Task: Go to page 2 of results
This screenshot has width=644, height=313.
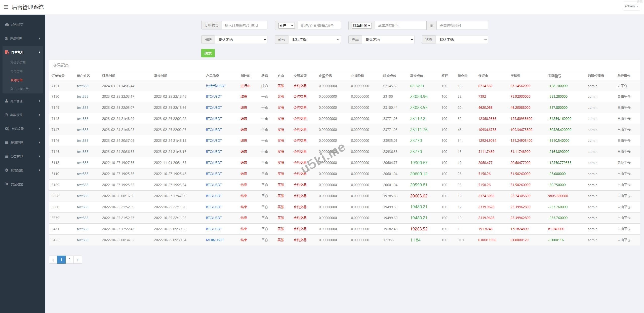Action: click(x=69, y=260)
